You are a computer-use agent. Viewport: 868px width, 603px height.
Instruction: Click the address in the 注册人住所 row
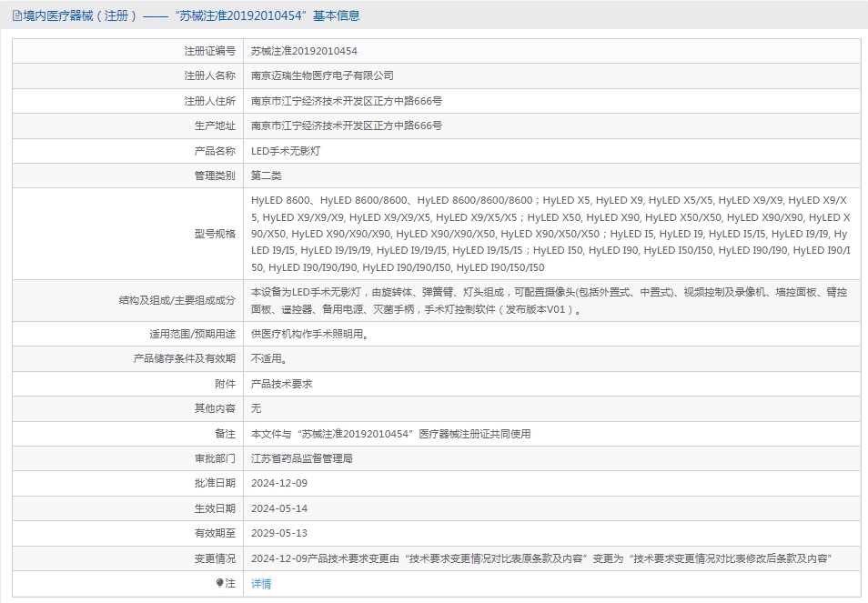point(347,101)
